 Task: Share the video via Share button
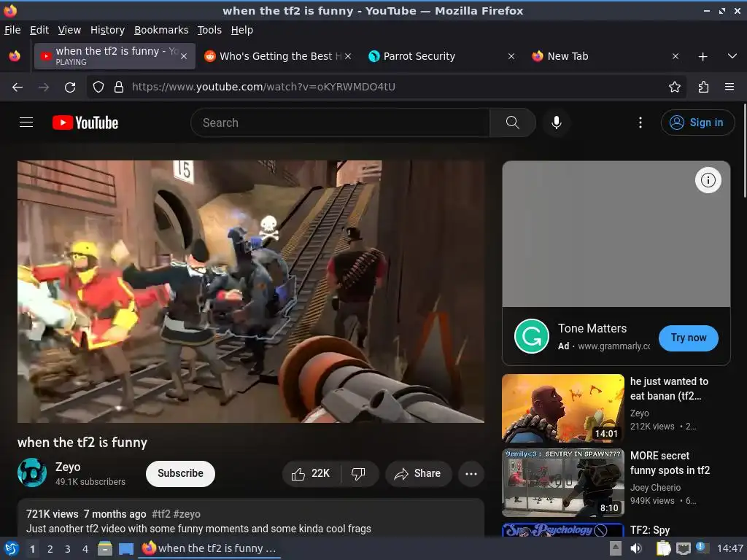418,474
